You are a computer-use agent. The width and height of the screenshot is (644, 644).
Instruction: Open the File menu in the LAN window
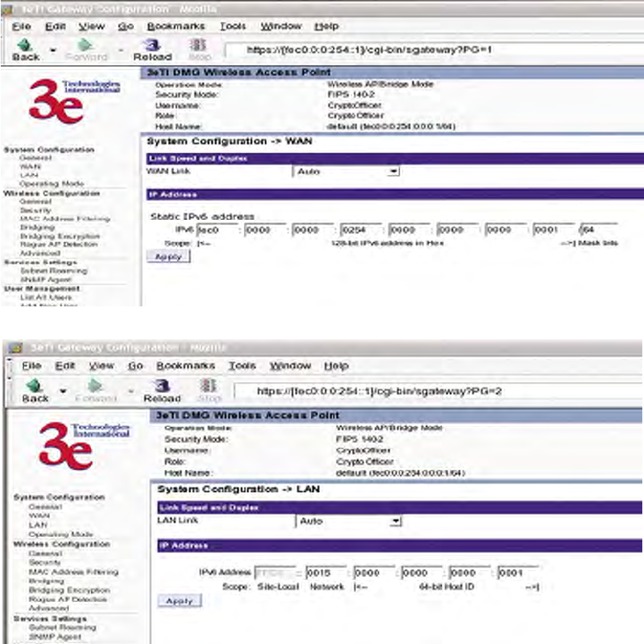click(x=31, y=365)
